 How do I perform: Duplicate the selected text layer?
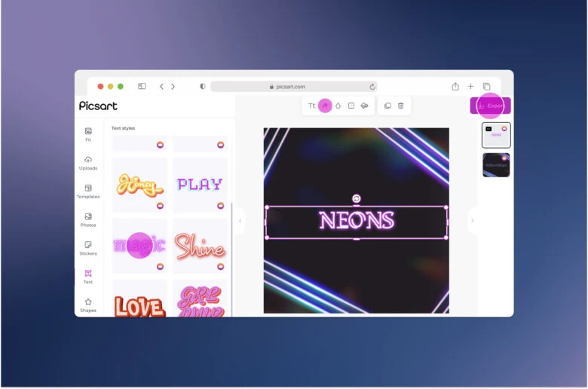click(387, 106)
